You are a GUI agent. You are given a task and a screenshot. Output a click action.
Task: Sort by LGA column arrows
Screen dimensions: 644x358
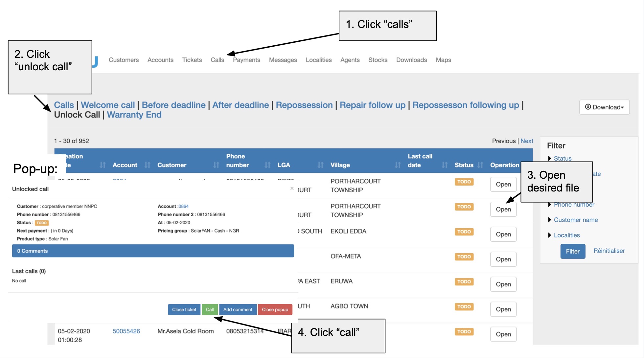coord(320,165)
